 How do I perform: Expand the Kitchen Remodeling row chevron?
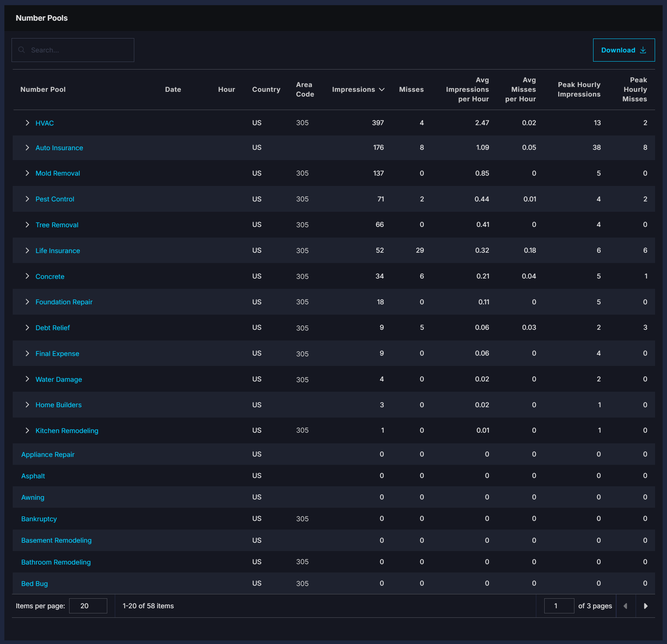27,431
